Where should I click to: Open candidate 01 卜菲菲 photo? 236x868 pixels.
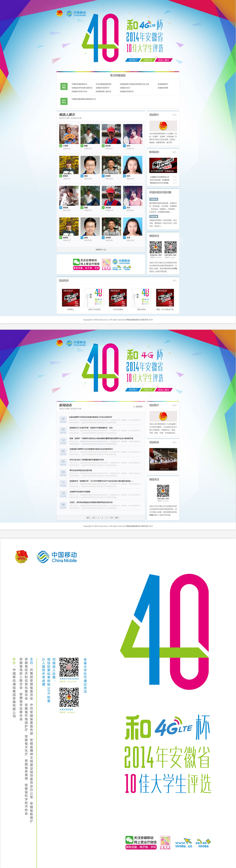click(69, 134)
